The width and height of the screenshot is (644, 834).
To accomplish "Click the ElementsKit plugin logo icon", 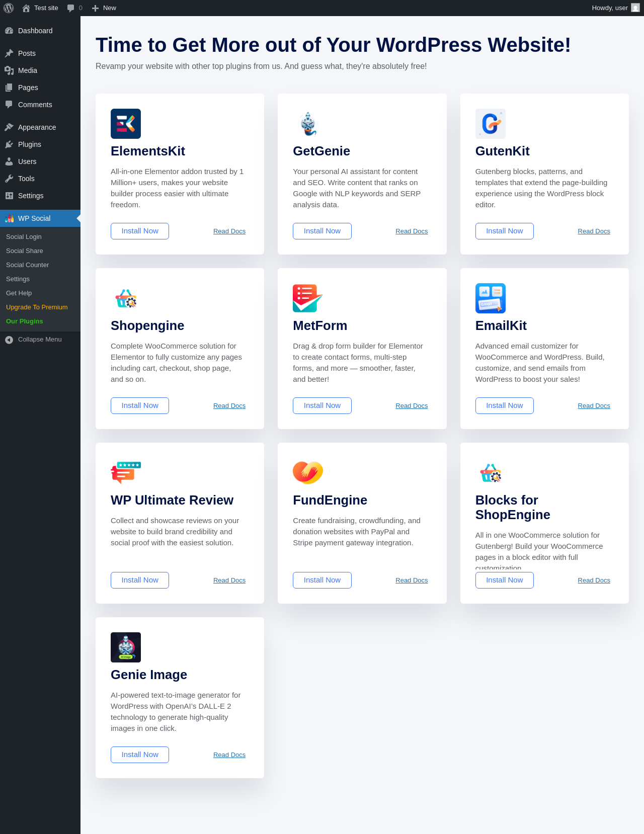I will click(126, 124).
